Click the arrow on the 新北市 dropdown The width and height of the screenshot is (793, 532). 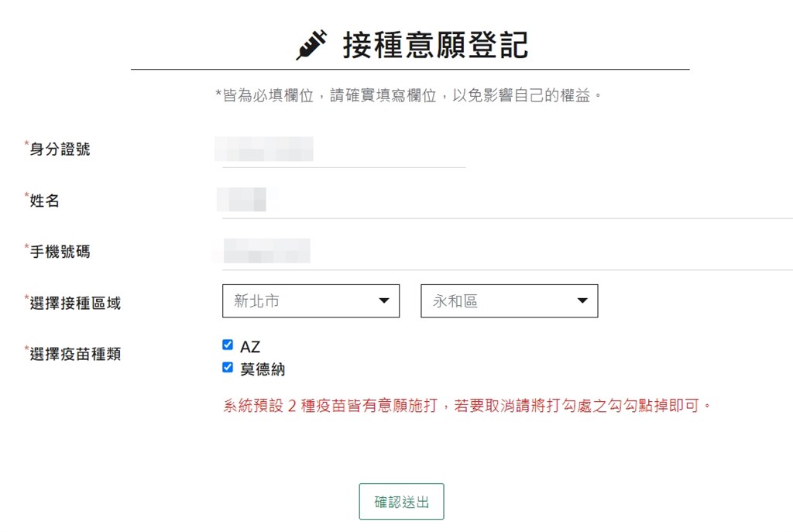coord(383,301)
